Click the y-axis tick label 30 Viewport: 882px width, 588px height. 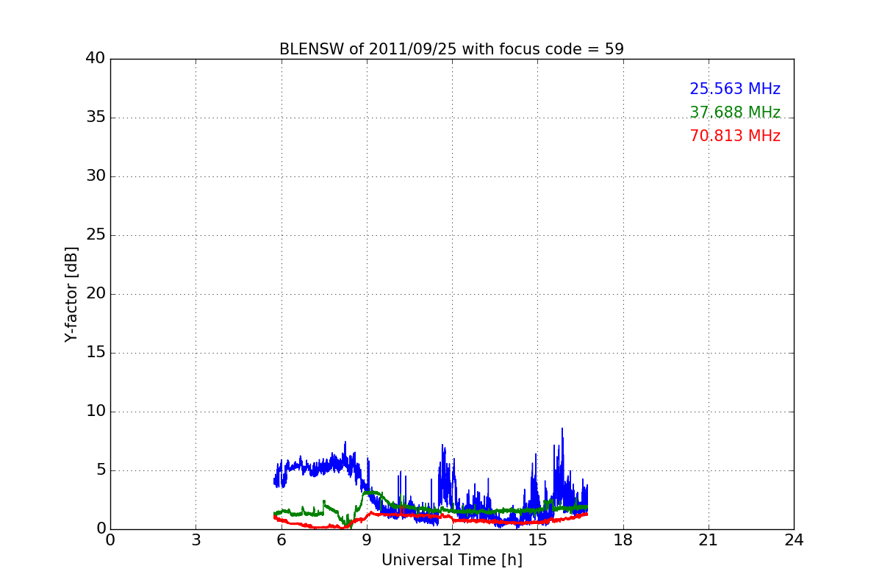click(96, 176)
